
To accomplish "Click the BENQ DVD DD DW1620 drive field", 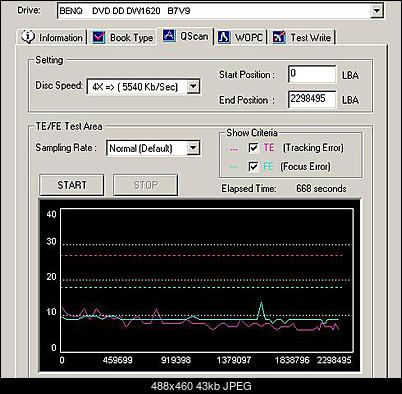I will [x=220, y=11].
